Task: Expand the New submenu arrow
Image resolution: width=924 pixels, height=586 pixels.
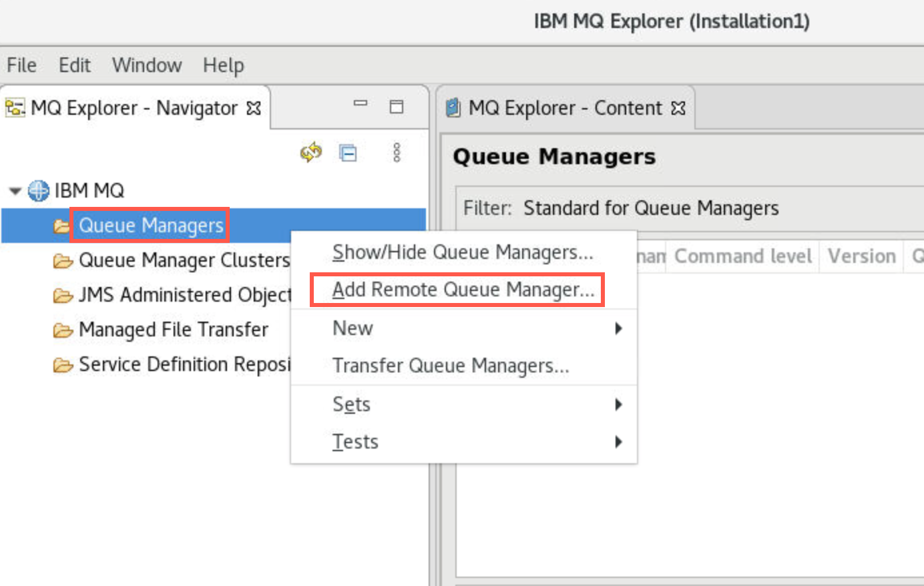Action: click(x=618, y=328)
